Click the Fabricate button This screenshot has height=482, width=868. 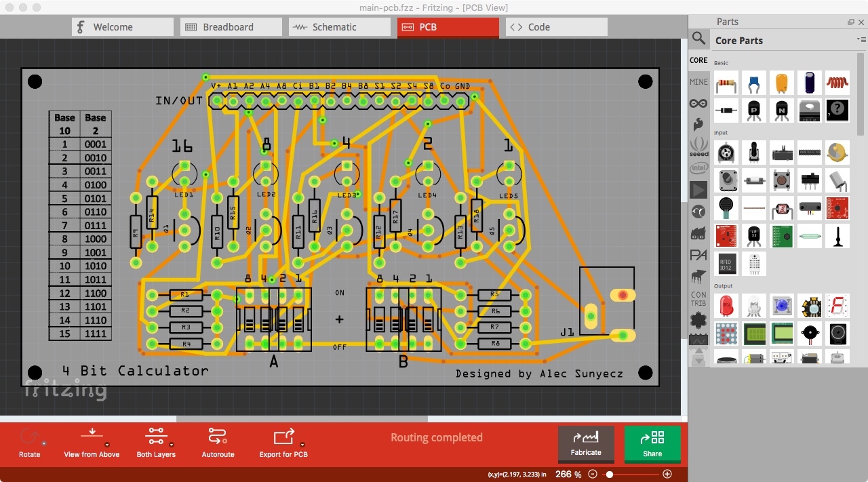tap(586, 445)
